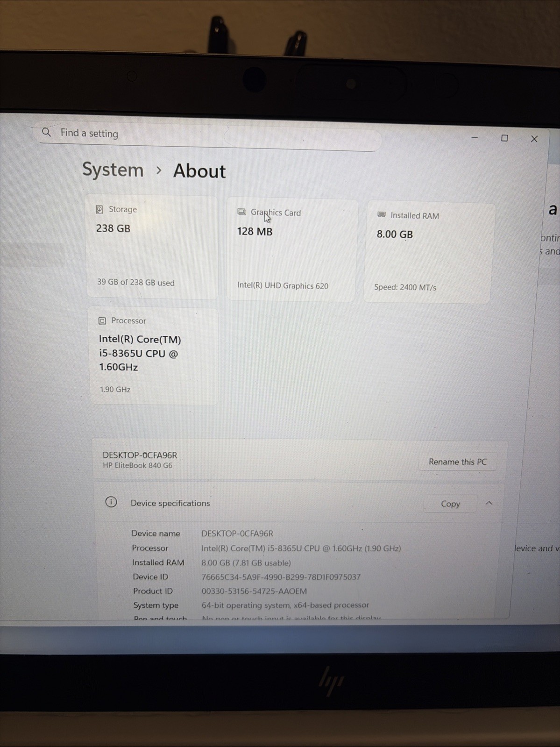Open the Installed RAM card
Viewport: 560px width, 747px height.
pyautogui.click(x=428, y=253)
